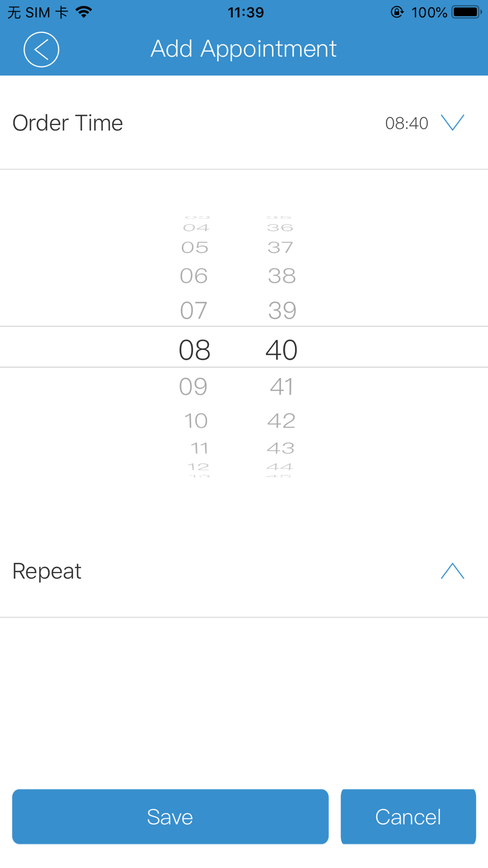The height and width of the screenshot is (868, 488).
Task: Tap the back arrow icon
Action: tap(41, 49)
